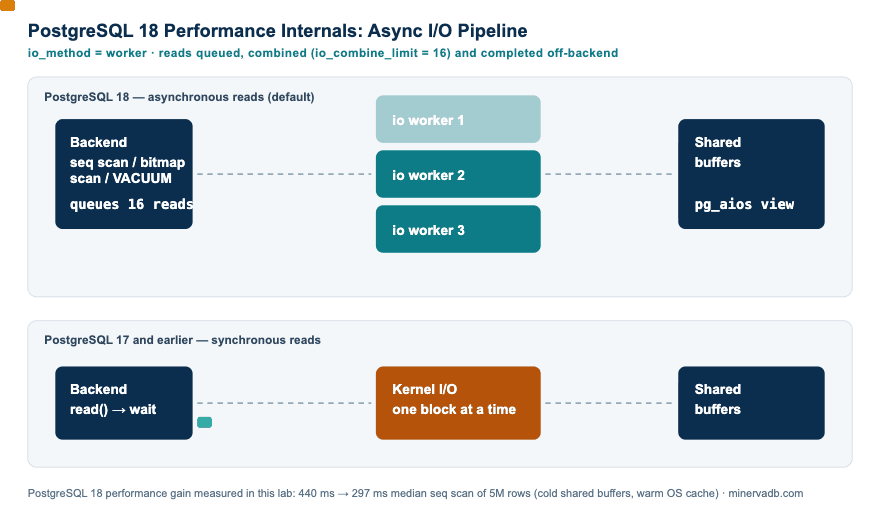Click the subtitle text starting 'io_method = worker'
This screenshot has width=880, height=513.
click(323, 53)
